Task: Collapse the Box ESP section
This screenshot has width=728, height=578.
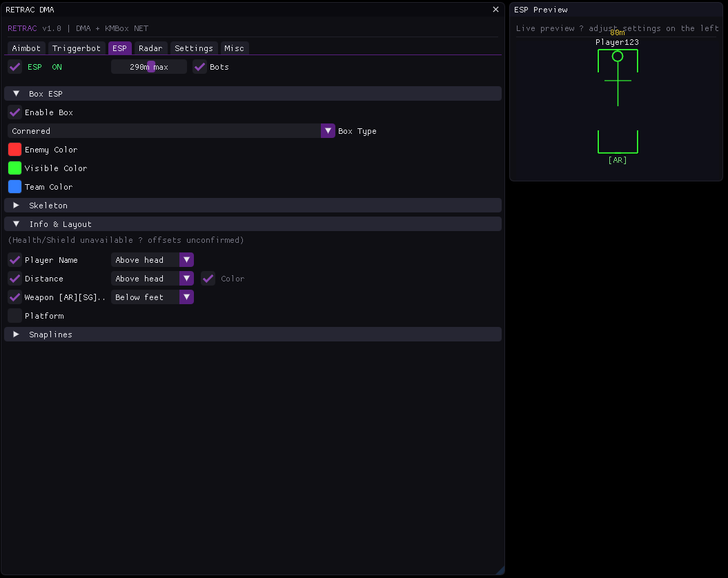Action: 253,94
